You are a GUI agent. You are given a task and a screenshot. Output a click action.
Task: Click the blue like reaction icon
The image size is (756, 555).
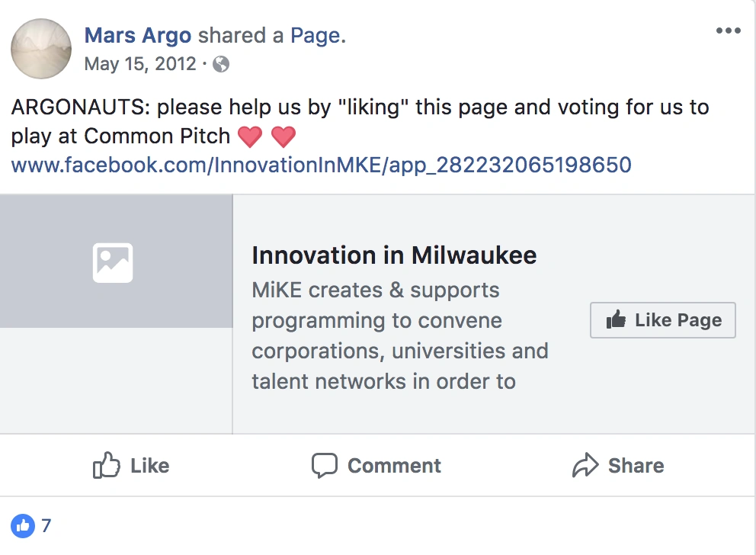click(23, 525)
